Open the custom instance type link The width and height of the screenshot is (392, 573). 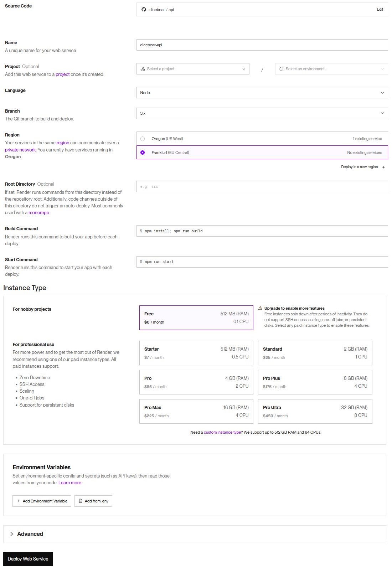(x=222, y=432)
